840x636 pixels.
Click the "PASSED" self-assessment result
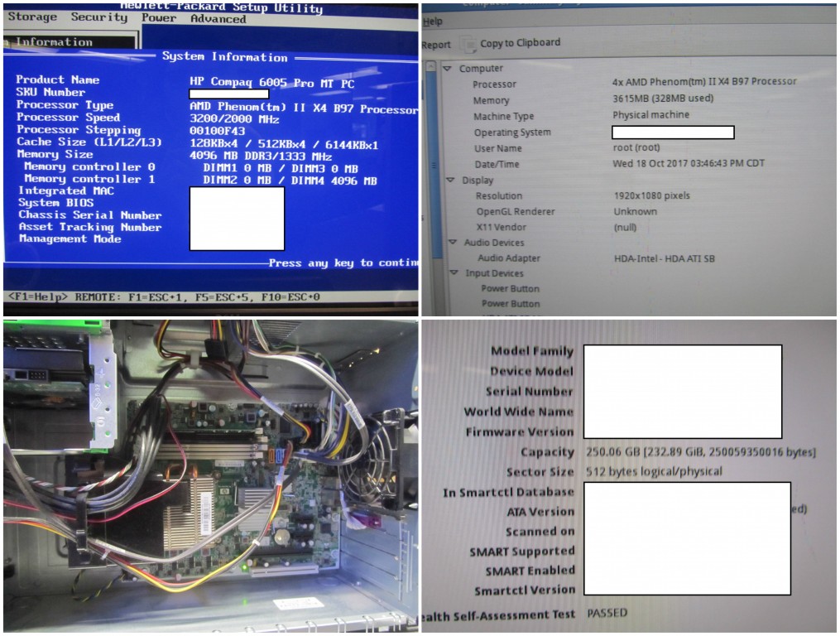(607, 613)
